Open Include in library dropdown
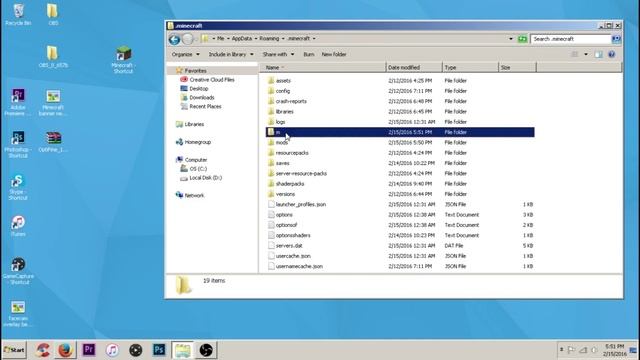The image size is (640, 360). pos(231,54)
